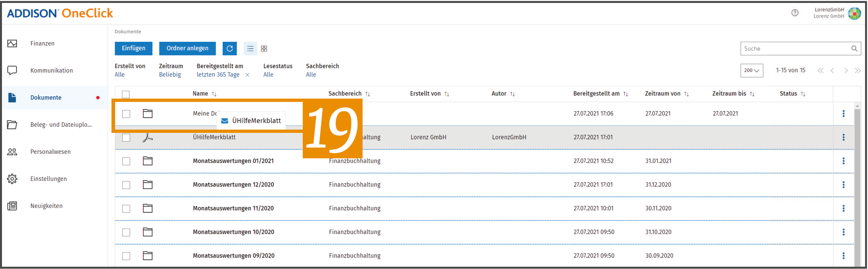Open the help question mark icon
The image size is (868, 269).
pos(794,13)
